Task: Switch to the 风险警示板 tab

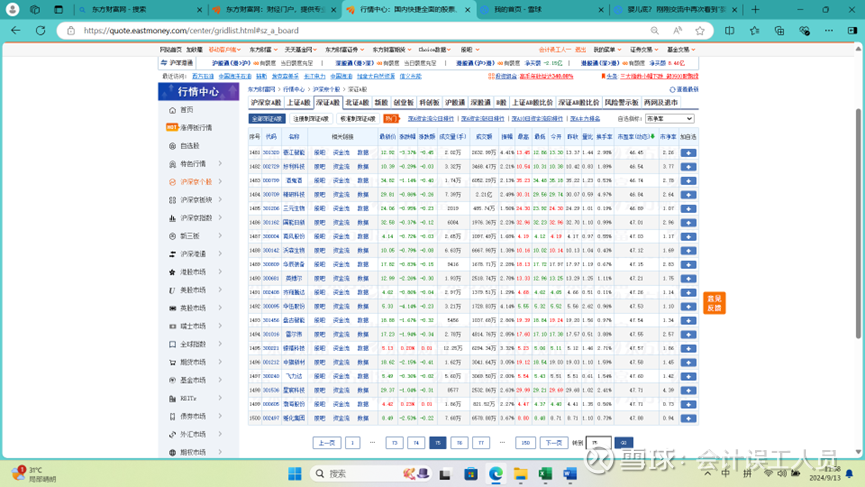Action: 621,103
